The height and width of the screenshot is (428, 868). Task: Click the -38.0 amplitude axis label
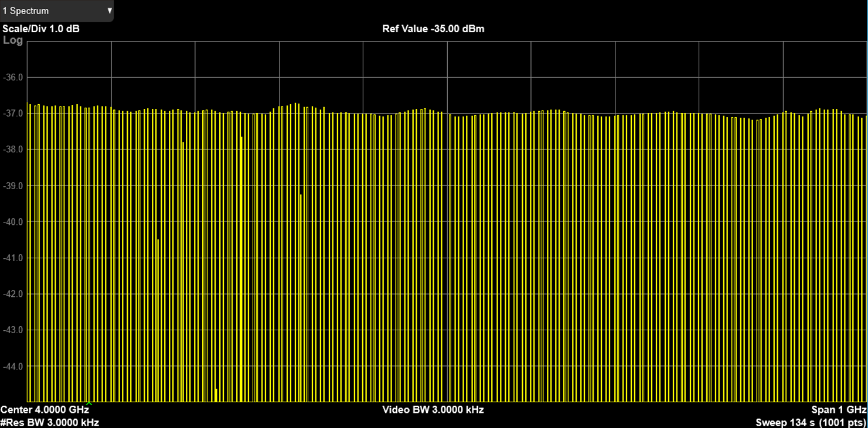pos(13,149)
